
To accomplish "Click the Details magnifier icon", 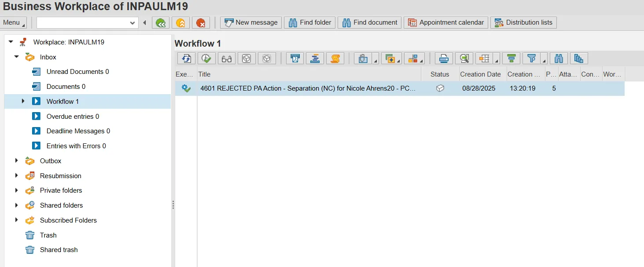I will (x=464, y=59).
